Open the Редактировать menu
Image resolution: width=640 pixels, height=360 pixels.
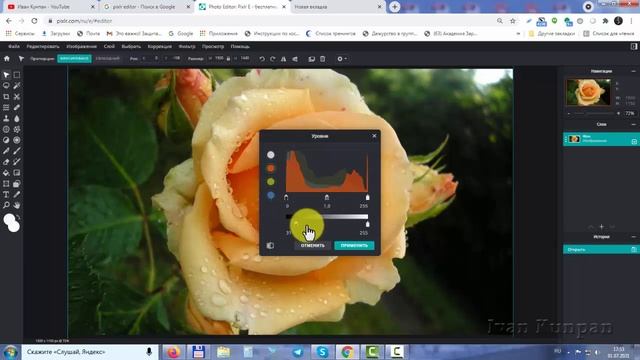tap(43, 47)
